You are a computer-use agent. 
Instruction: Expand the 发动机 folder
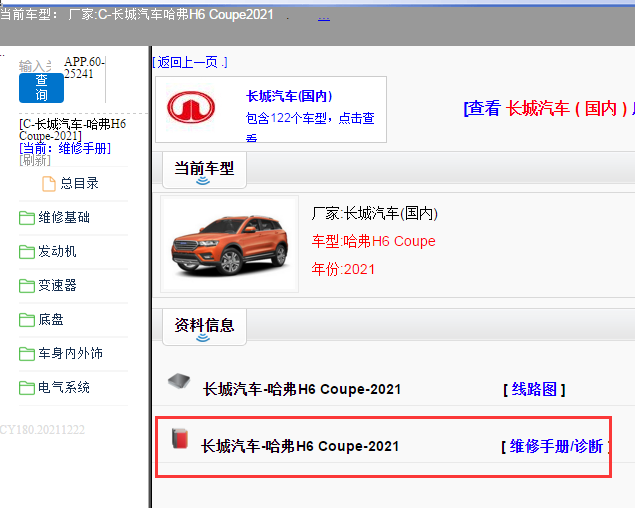(x=57, y=252)
